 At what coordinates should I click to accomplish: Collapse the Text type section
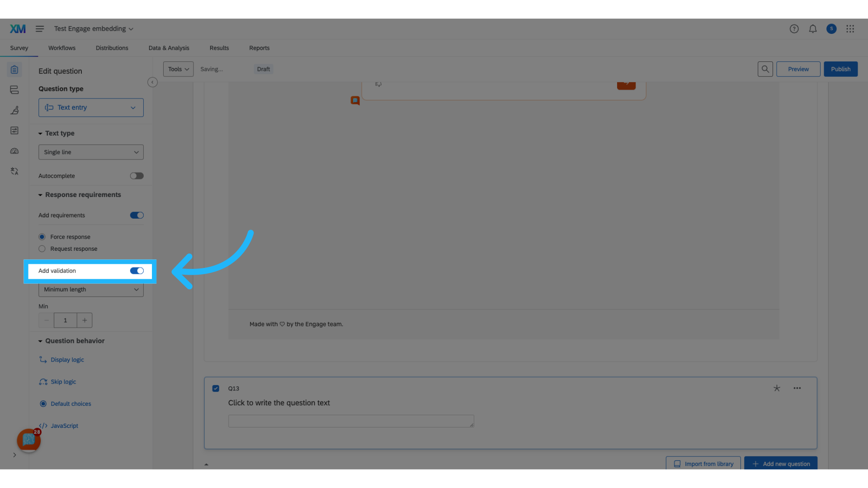click(x=57, y=133)
